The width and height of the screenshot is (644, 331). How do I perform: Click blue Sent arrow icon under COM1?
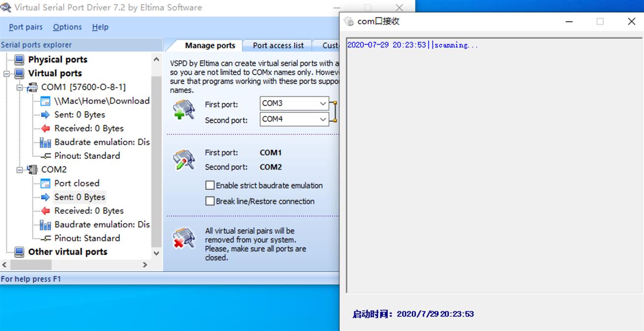tap(46, 114)
